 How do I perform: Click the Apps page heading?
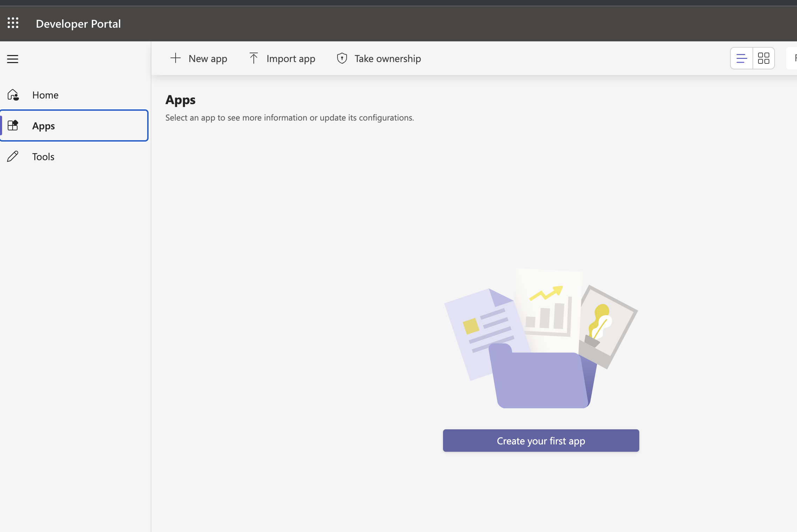[x=180, y=100]
